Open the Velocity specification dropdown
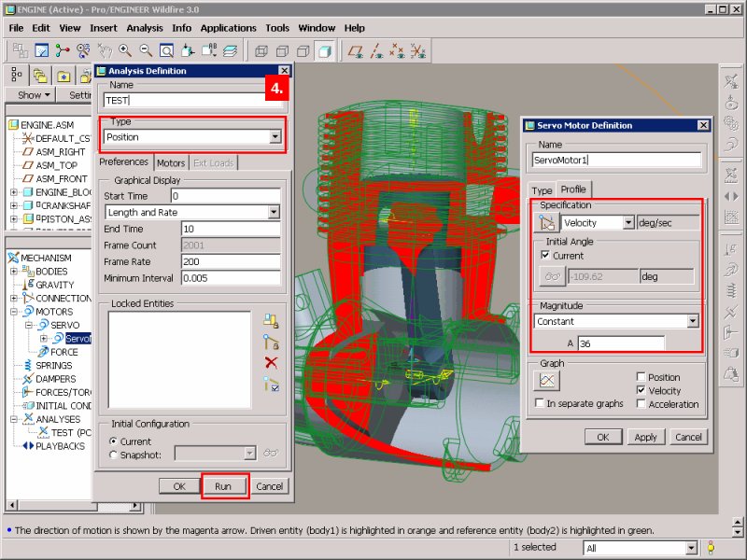747x560 pixels. (x=628, y=222)
